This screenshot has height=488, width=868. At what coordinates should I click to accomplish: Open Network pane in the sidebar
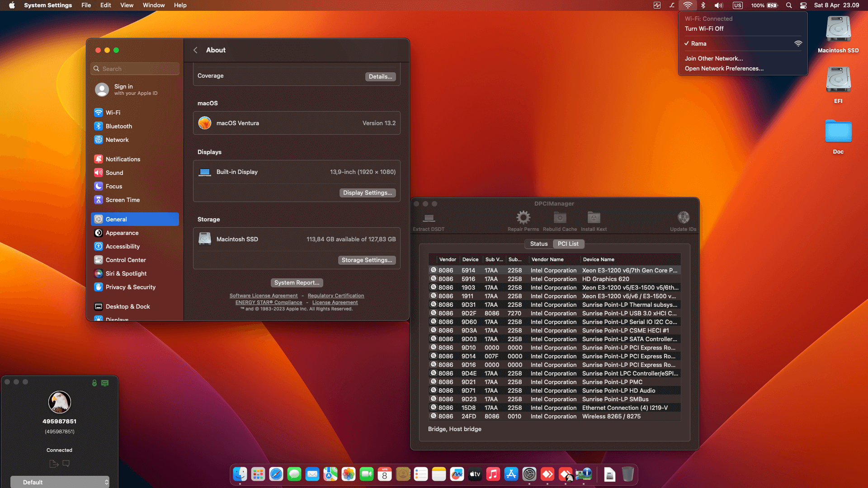click(135, 140)
